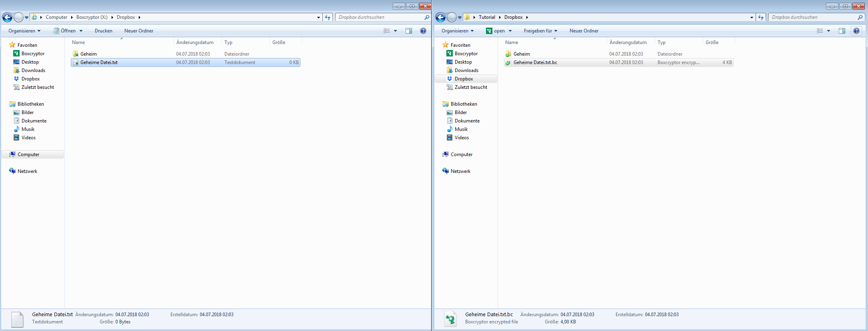Click view mode icon in left window
This screenshot has height=331, width=868.
(x=387, y=31)
